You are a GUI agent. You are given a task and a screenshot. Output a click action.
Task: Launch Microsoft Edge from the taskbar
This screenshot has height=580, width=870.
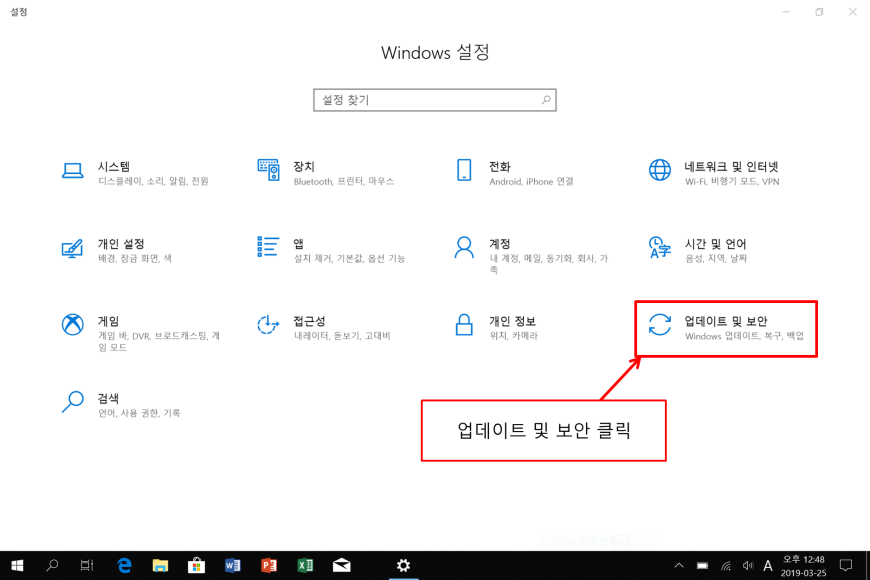(124, 566)
